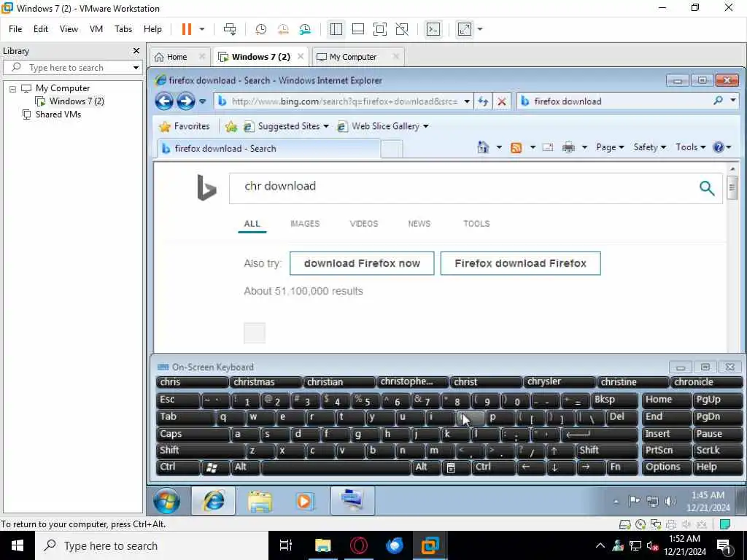Open the VMware Tabs menu
This screenshot has width=747, height=560.
tap(123, 29)
